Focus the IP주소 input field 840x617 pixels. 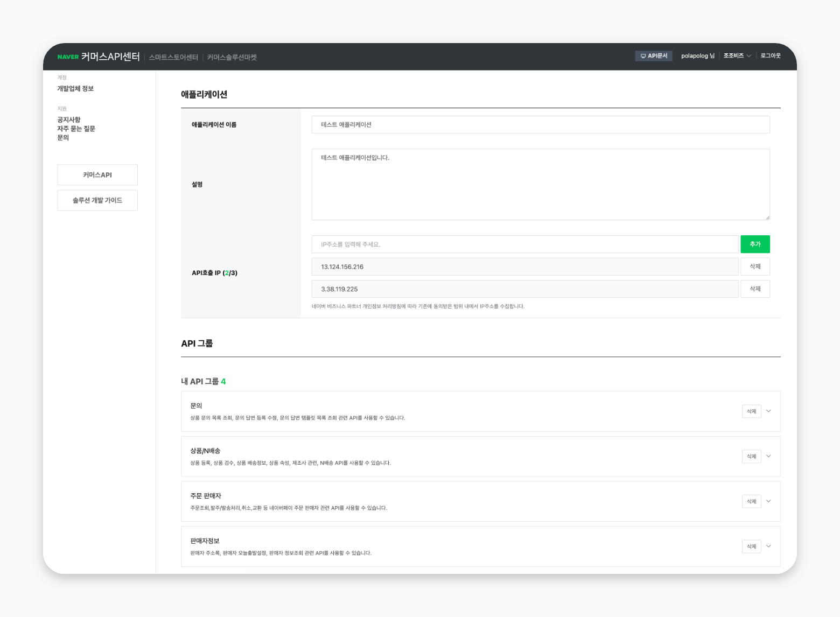pyautogui.click(x=525, y=244)
